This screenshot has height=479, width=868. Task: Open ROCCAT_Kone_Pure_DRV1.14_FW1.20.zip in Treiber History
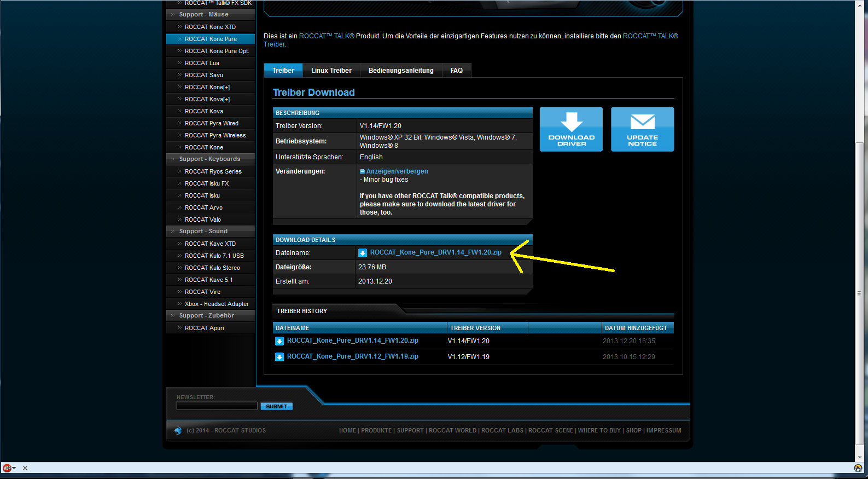click(x=353, y=341)
